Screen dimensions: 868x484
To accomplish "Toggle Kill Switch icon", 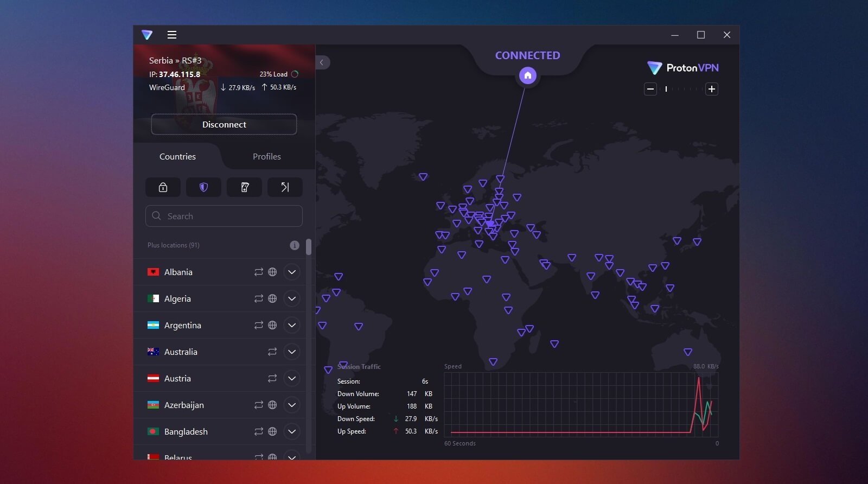I will pos(244,187).
